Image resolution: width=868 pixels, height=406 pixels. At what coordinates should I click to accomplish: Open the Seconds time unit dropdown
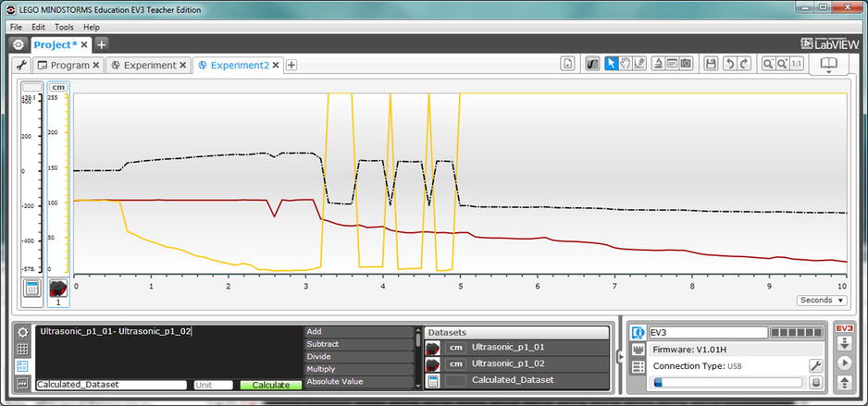click(822, 300)
